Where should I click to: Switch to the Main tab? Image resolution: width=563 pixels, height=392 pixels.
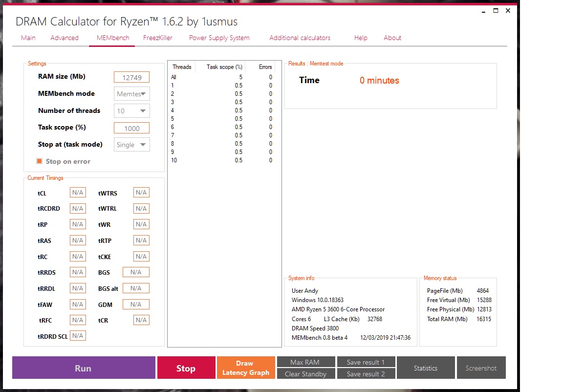click(28, 38)
